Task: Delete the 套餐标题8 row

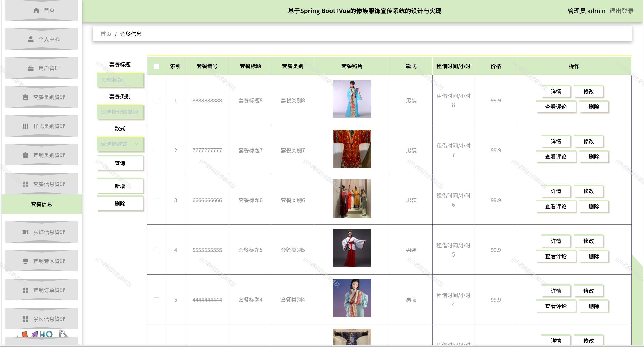Action: (594, 107)
